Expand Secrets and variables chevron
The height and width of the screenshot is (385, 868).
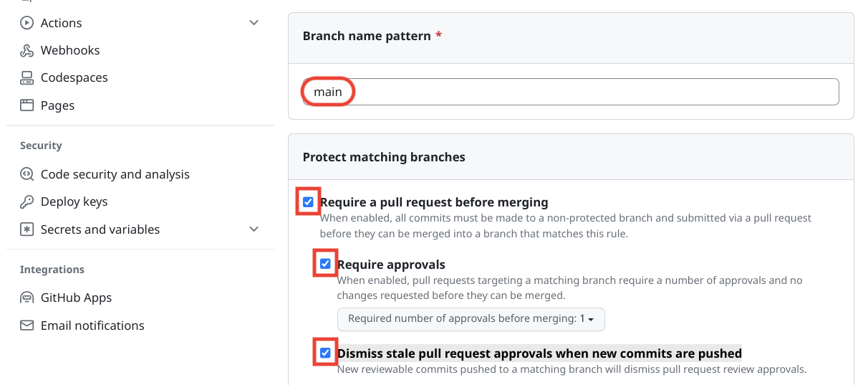(254, 229)
